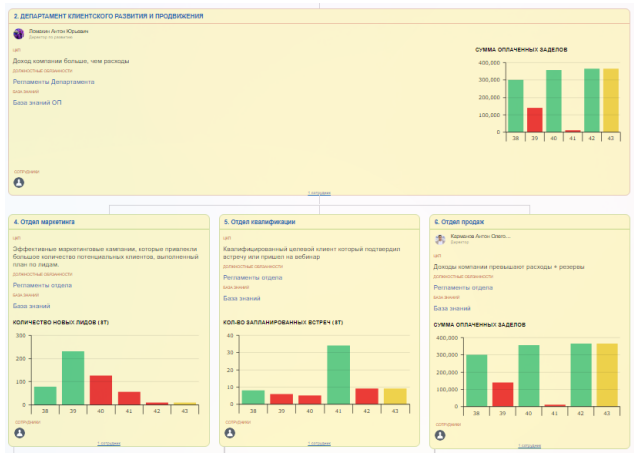Open the department title "Департамент клиентского развития и продвижения"
Screen dimensions: 634x455
[x=108, y=17]
